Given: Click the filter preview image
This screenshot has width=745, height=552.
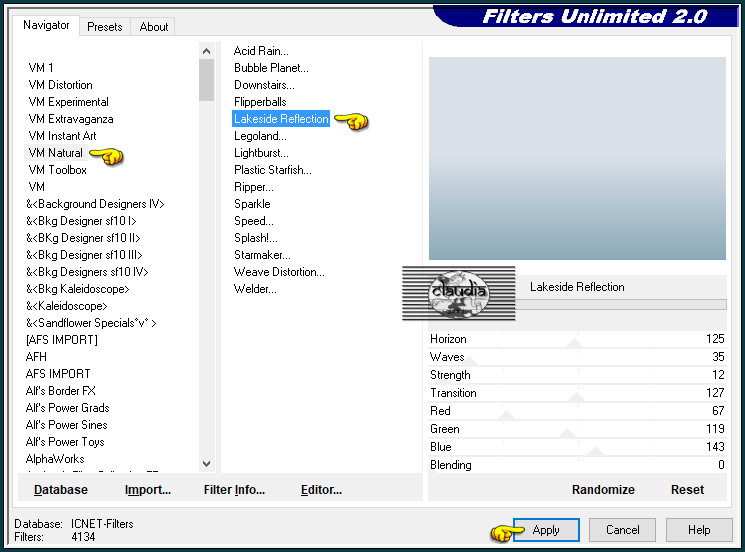Looking at the screenshot, I should (577, 158).
